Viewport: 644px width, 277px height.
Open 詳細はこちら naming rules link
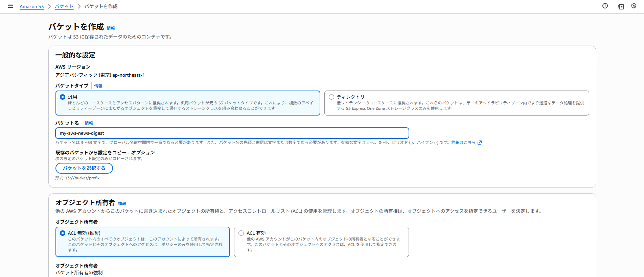click(x=463, y=143)
